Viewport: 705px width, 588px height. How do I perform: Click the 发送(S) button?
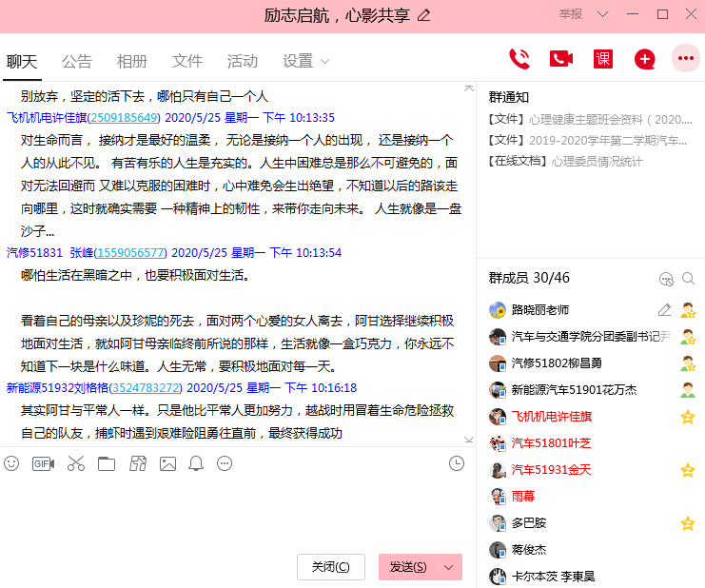[408, 567]
